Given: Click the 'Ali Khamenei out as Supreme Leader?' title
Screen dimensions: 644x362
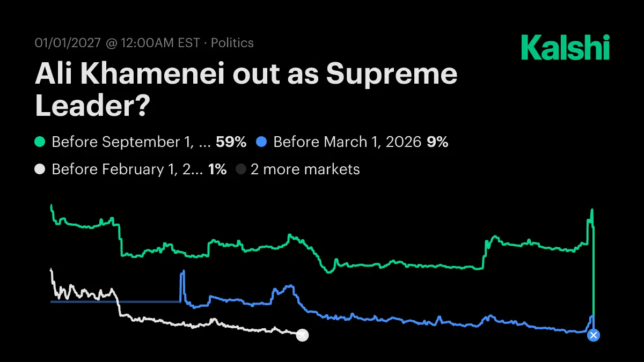Looking at the screenshot, I should (246, 90).
